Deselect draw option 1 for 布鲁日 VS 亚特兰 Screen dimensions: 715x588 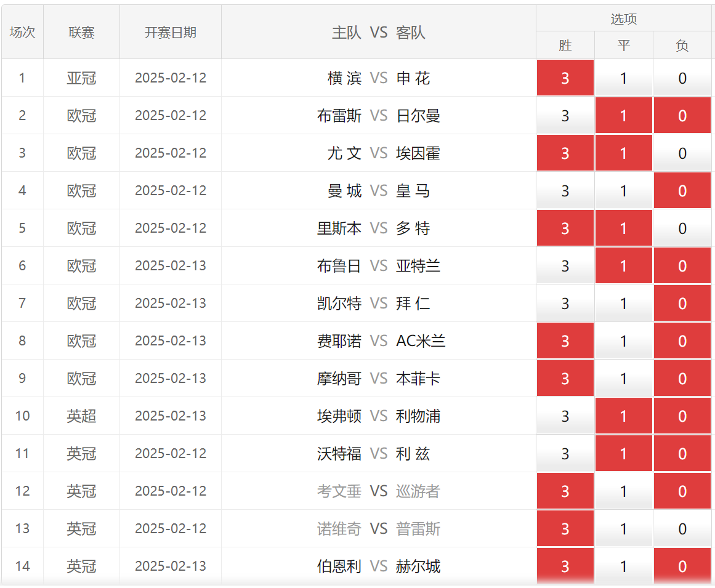(623, 266)
